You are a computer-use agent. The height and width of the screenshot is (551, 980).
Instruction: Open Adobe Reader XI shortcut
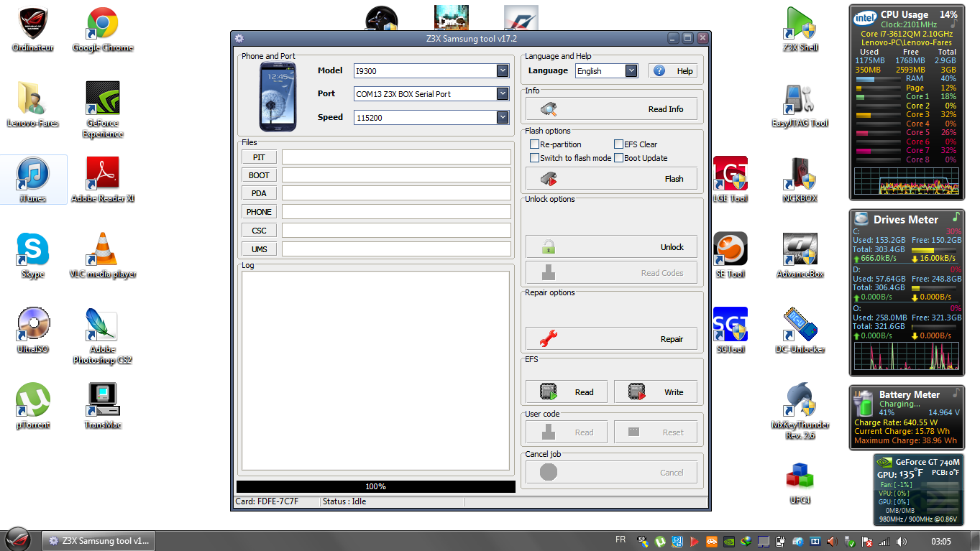[103, 180]
